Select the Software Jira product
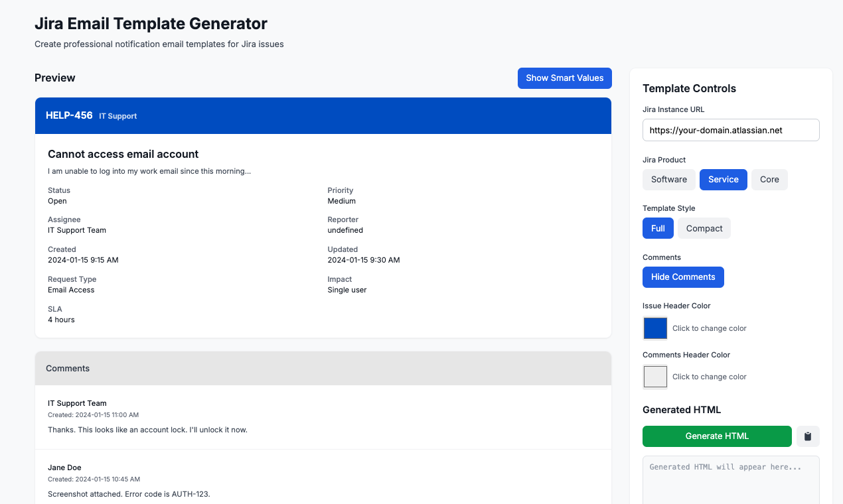This screenshot has height=504, width=843. point(669,180)
